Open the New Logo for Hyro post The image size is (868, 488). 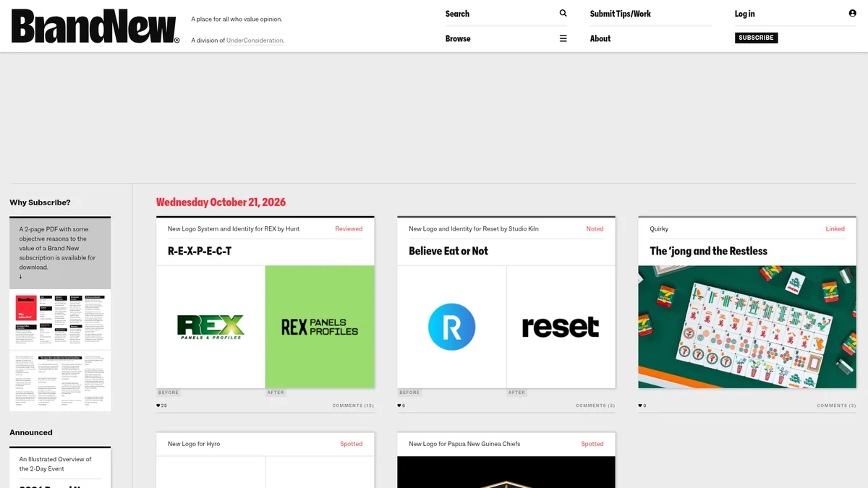point(194,444)
